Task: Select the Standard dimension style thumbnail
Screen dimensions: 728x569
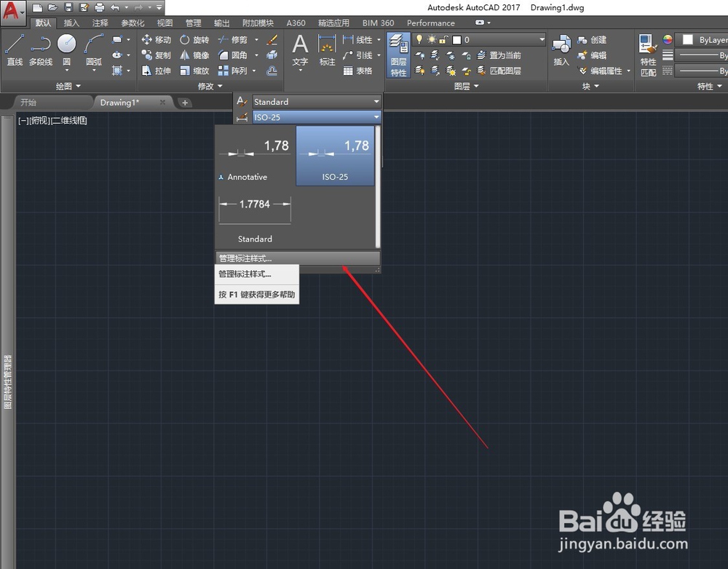Action: pyautogui.click(x=255, y=218)
